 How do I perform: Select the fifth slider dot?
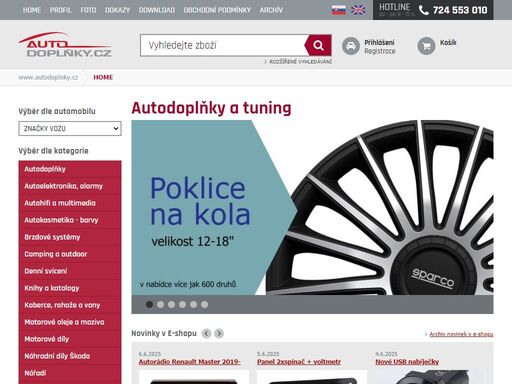(x=193, y=304)
